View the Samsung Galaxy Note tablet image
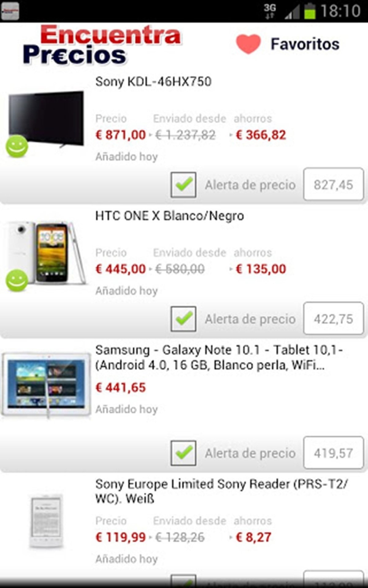 [x=46, y=385]
